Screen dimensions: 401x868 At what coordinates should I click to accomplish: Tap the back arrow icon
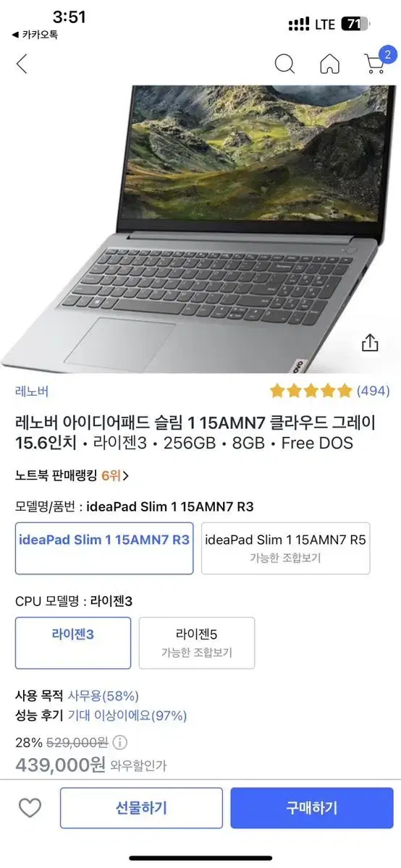pyautogui.click(x=22, y=64)
